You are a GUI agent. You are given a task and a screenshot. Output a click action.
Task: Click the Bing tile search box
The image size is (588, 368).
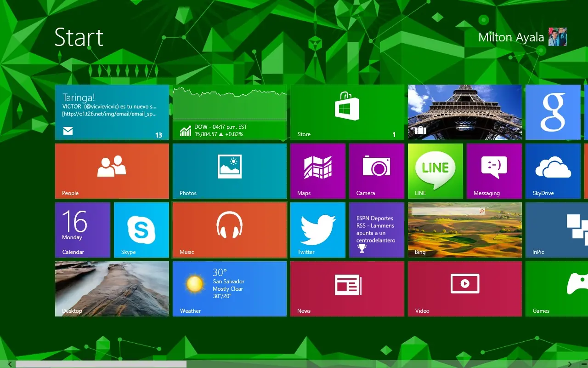click(x=448, y=211)
